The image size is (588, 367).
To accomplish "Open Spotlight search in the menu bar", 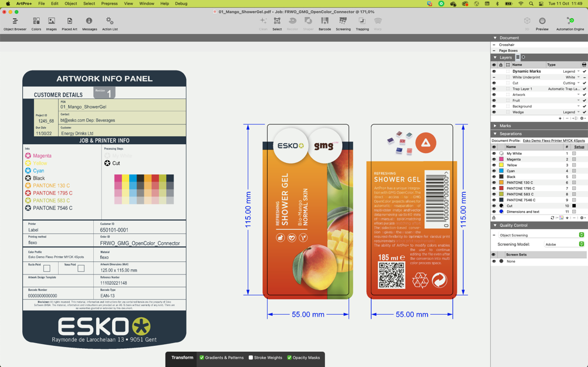I will click(531, 4).
